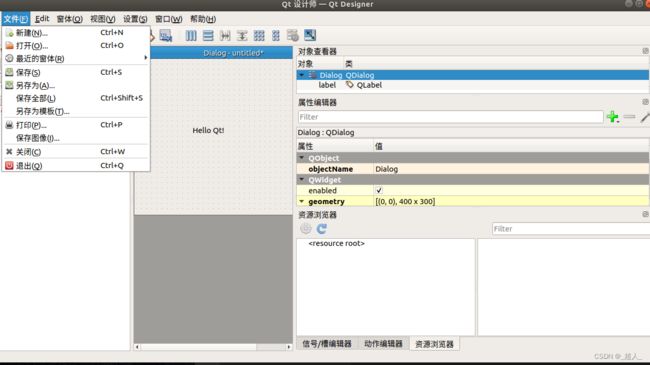Click the Edit Tab Order toolbar icon
Screen dimensions: 650x365
[x=166, y=36]
